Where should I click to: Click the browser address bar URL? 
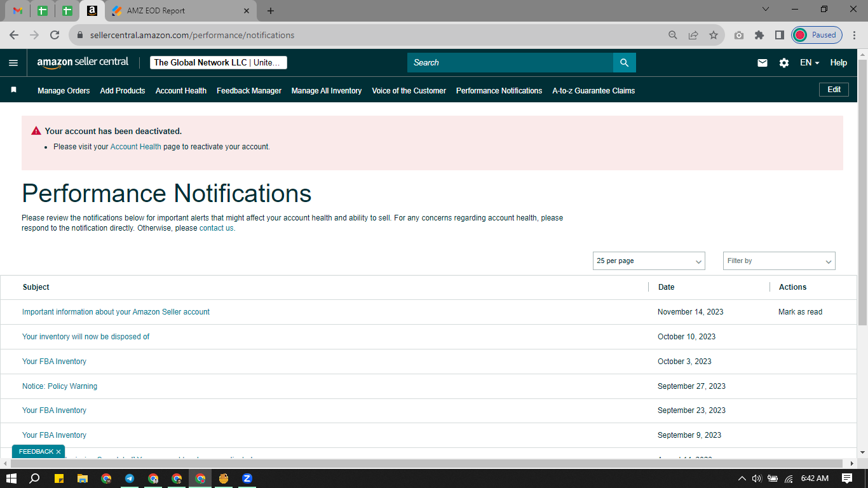coord(192,35)
